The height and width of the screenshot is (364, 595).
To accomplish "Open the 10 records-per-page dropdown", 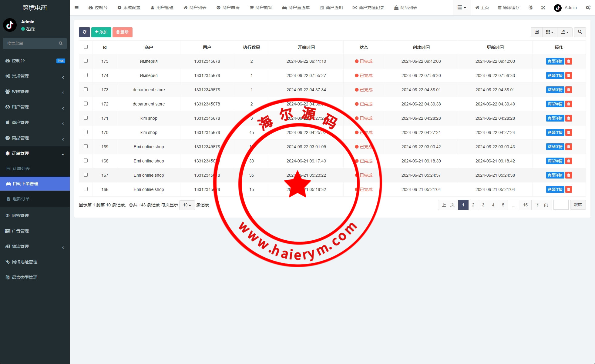I will pos(187,205).
